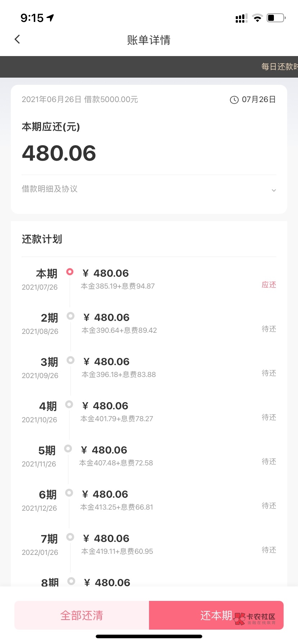Tap the back arrow icon
Viewport: 298px width, 644px height.
[17, 40]
